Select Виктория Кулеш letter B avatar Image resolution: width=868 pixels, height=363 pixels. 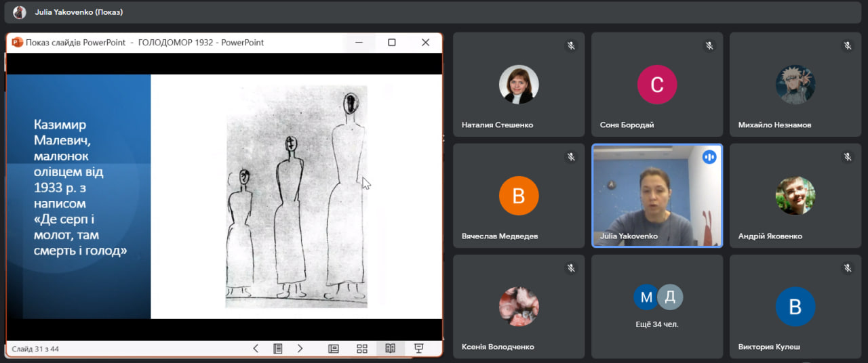795,307
